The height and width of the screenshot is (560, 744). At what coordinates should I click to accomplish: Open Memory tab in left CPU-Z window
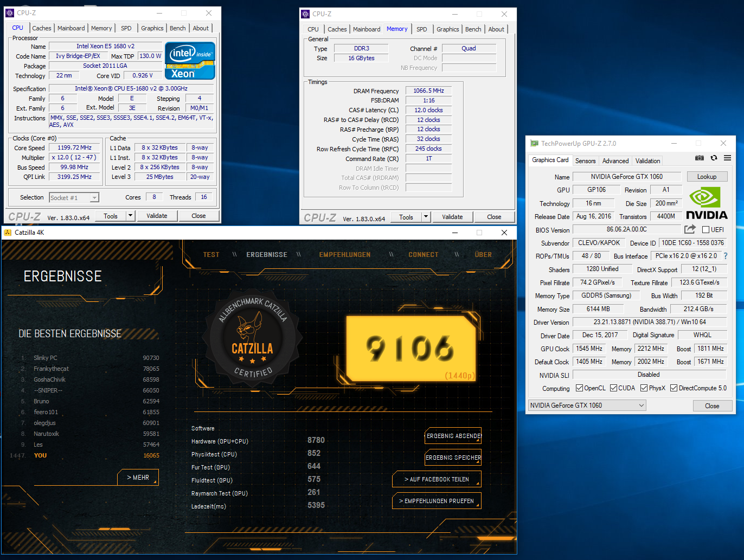click(x=101, y=28)
